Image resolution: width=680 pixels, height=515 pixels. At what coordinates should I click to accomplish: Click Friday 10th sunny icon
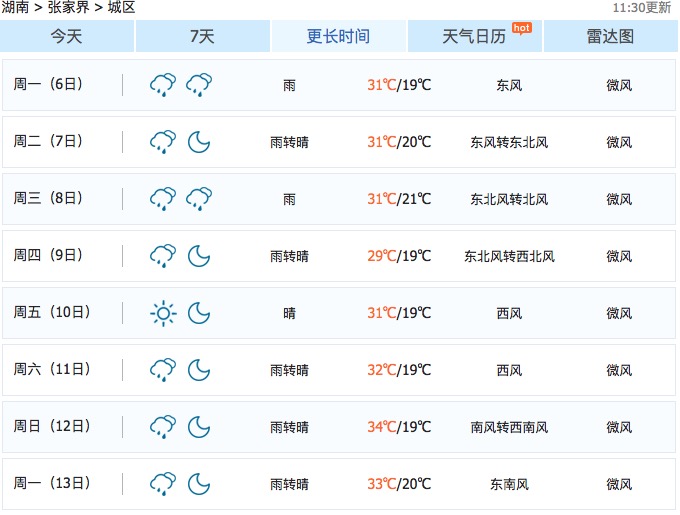click(163, 313)
